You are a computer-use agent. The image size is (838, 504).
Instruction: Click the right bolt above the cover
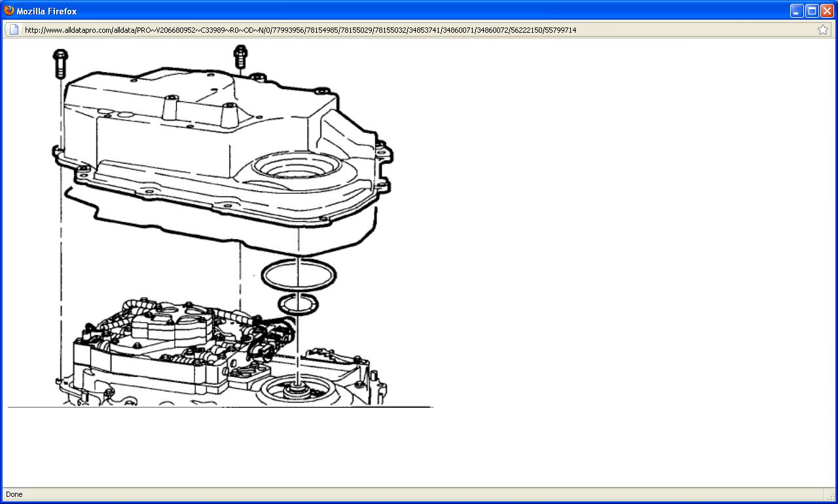tap(240, 57)
